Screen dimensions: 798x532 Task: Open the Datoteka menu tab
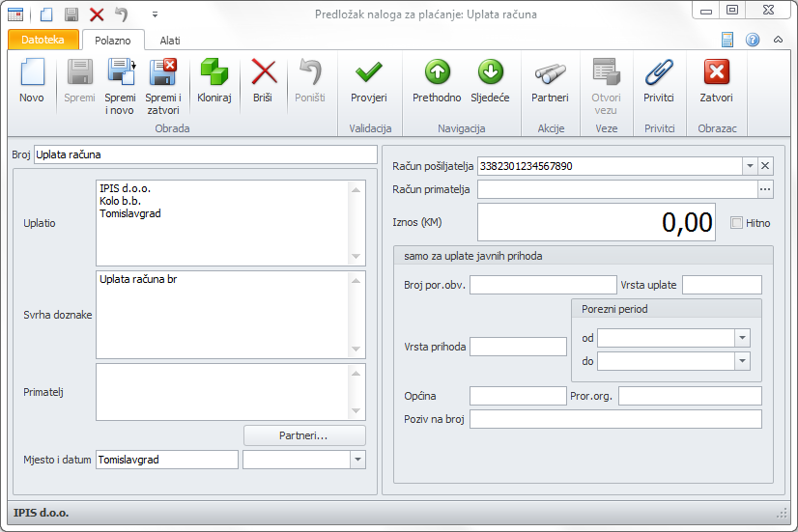click(x=43, y=40)
